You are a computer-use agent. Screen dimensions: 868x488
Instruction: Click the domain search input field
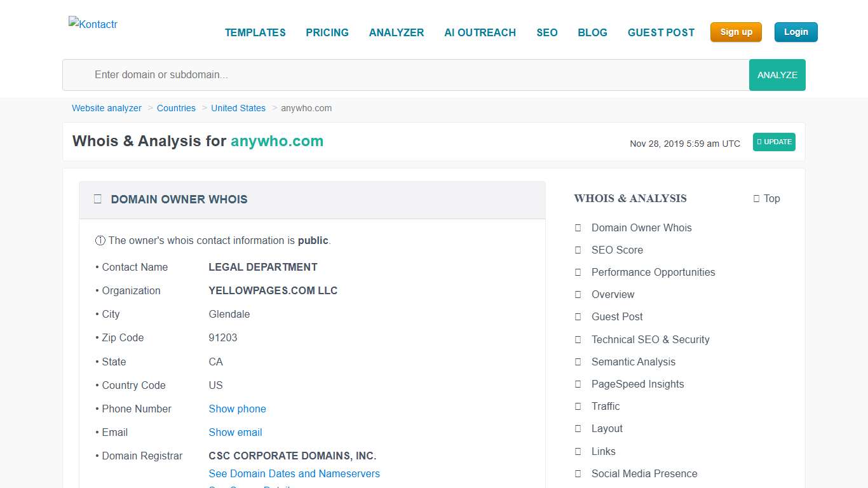click(381, 74)
